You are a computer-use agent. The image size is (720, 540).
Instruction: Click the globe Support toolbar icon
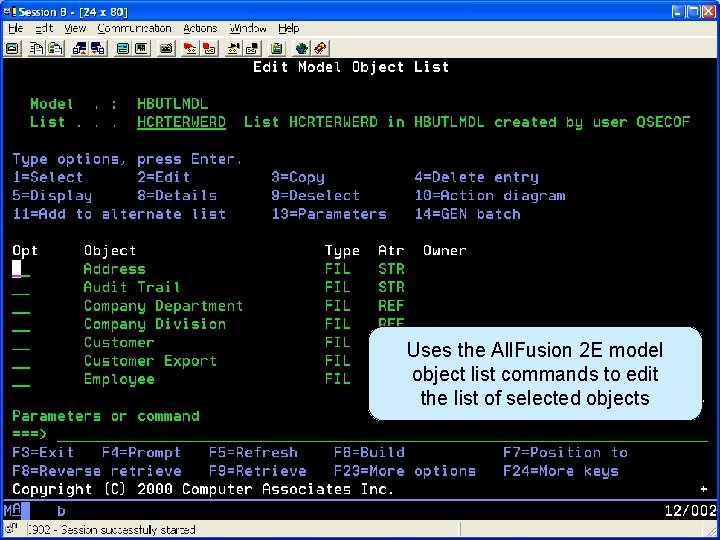click(x=302, y=48)
